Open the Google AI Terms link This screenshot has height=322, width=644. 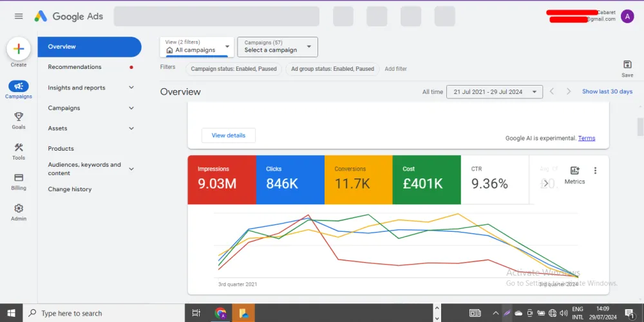tap(587, 138)
